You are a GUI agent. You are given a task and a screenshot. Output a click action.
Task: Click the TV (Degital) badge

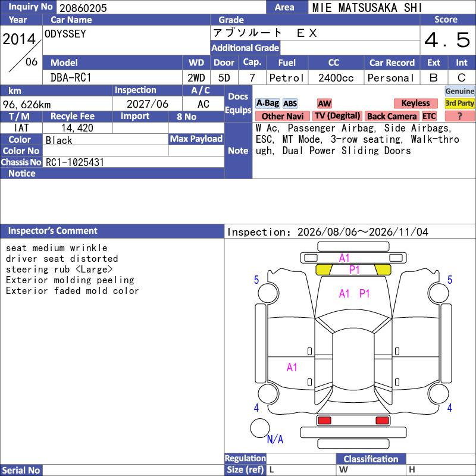point(337,116)
